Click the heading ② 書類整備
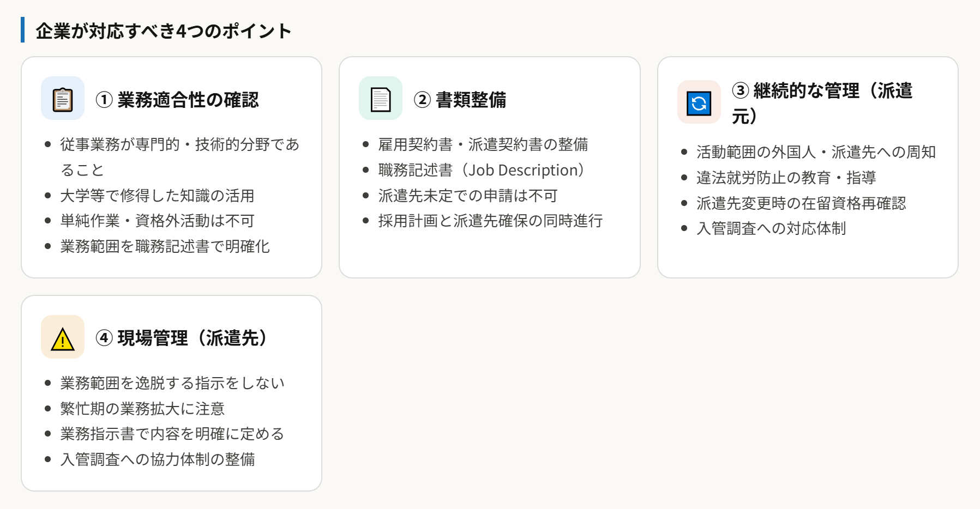 click(x=460, y=100)
